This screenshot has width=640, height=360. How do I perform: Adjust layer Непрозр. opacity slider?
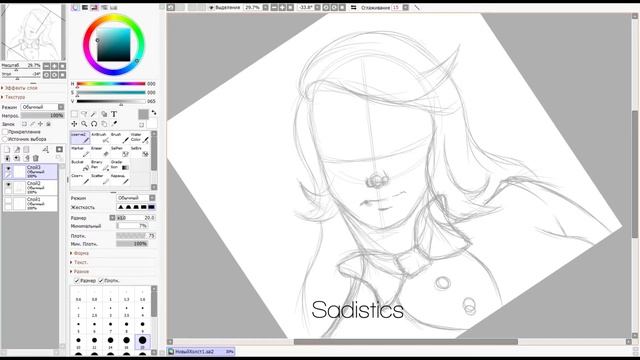click(42, 116)
